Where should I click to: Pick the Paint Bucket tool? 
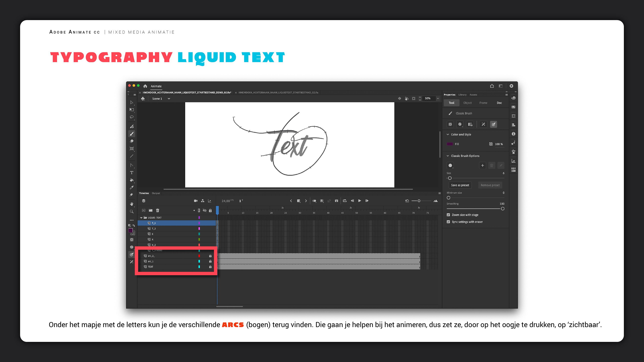[x=131, y=180]
